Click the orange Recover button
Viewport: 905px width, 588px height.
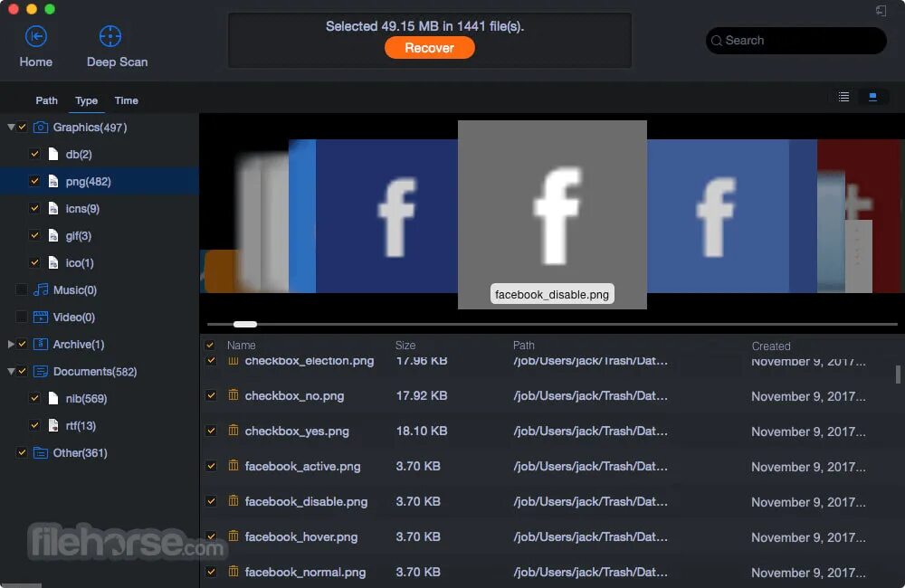[429, 48]
